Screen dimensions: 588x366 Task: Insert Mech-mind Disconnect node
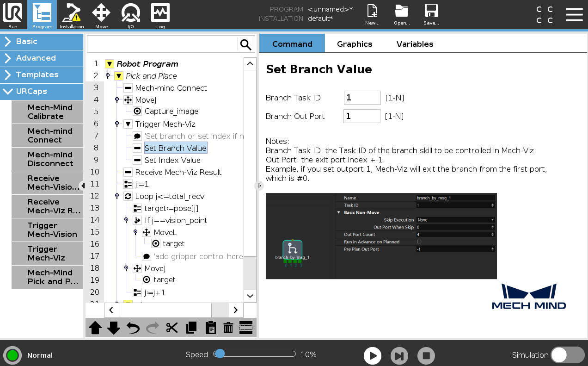pos(48,159)
